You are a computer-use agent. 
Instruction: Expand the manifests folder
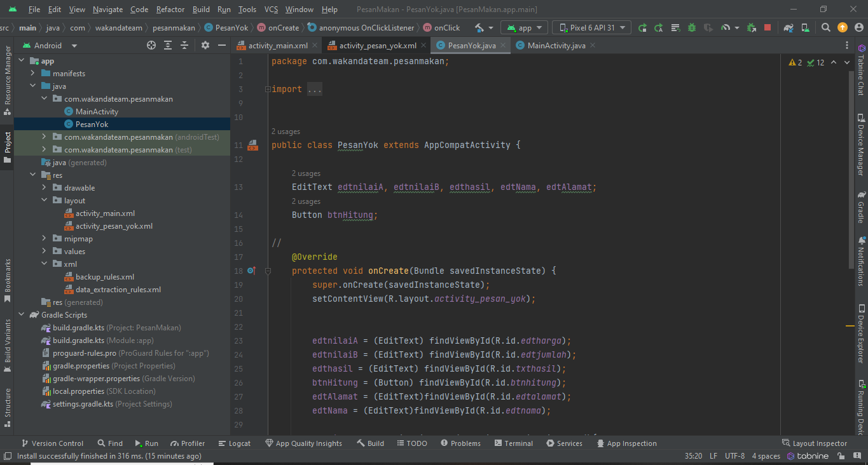pos(32,74)
